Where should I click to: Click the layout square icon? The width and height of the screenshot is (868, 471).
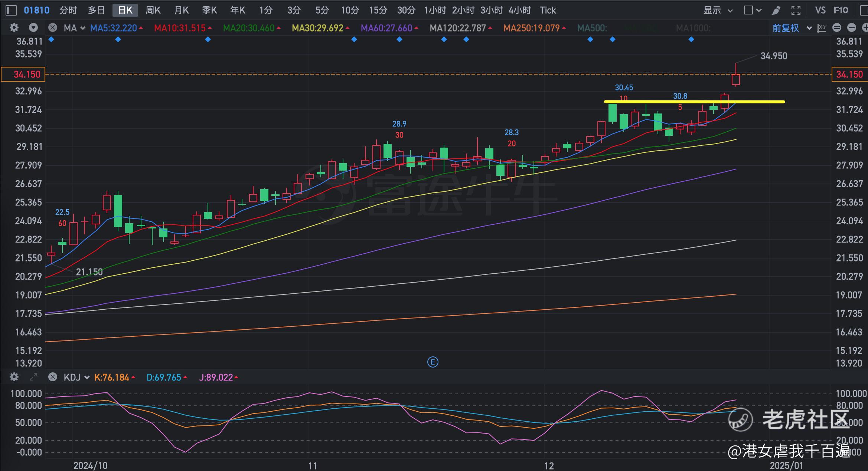coord(748,10)
